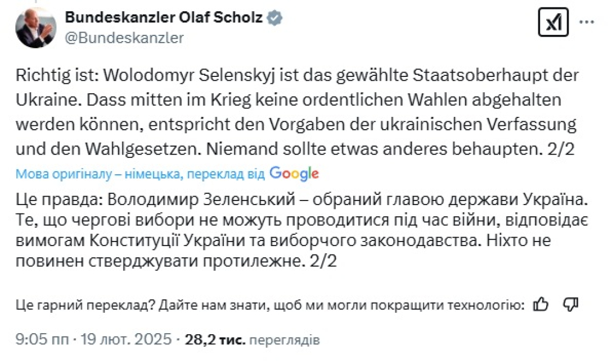Open the Grok xI icon
The height and width of the screenshot is (364, 612).
click(x=553, y=22)
